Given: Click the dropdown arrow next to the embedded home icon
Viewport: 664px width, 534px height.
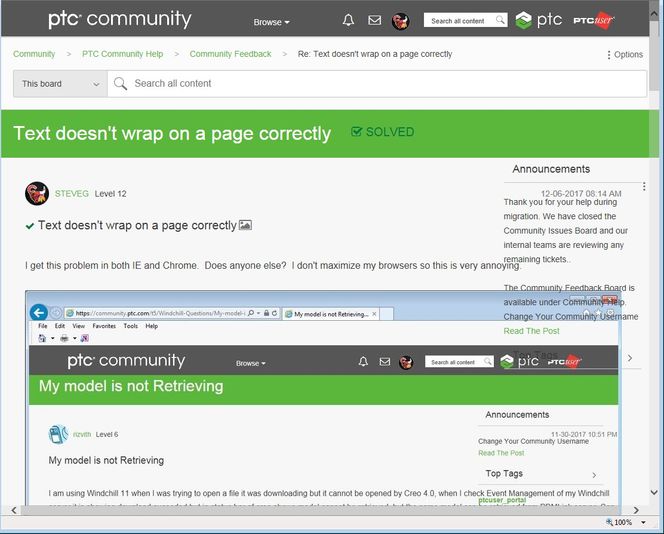Looking at the screenshot, I should 53,338.
